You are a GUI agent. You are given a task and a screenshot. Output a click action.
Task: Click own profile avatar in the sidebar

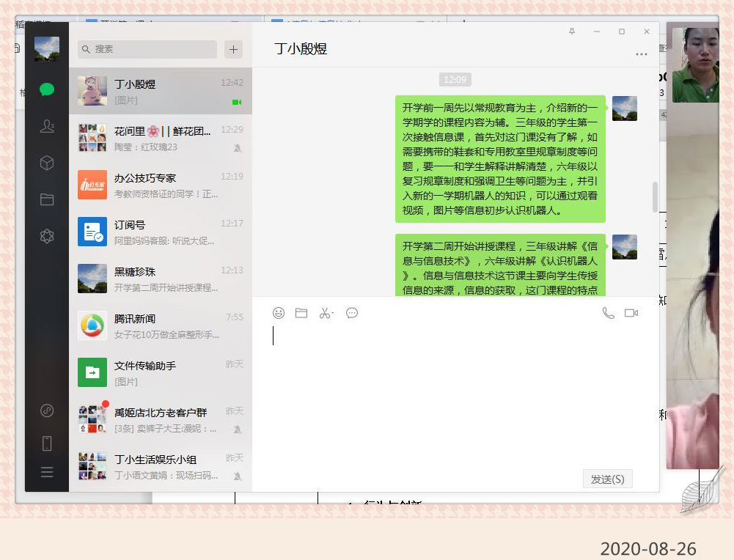pos(47,48)
